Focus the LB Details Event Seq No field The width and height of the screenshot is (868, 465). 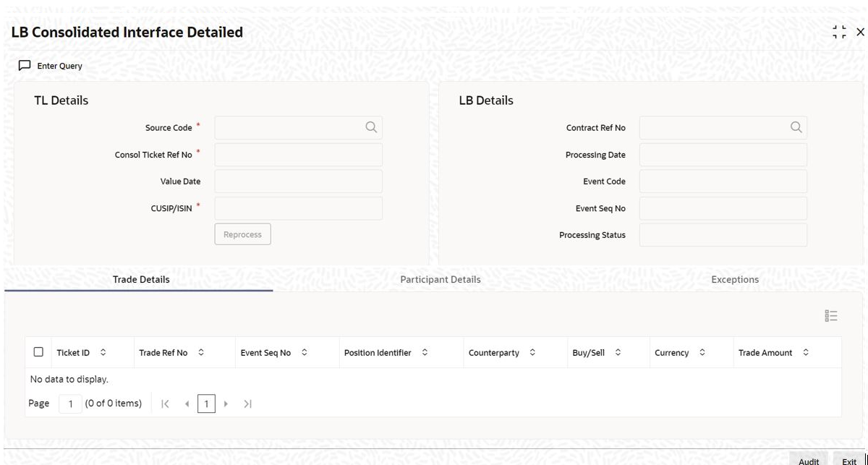723,208
